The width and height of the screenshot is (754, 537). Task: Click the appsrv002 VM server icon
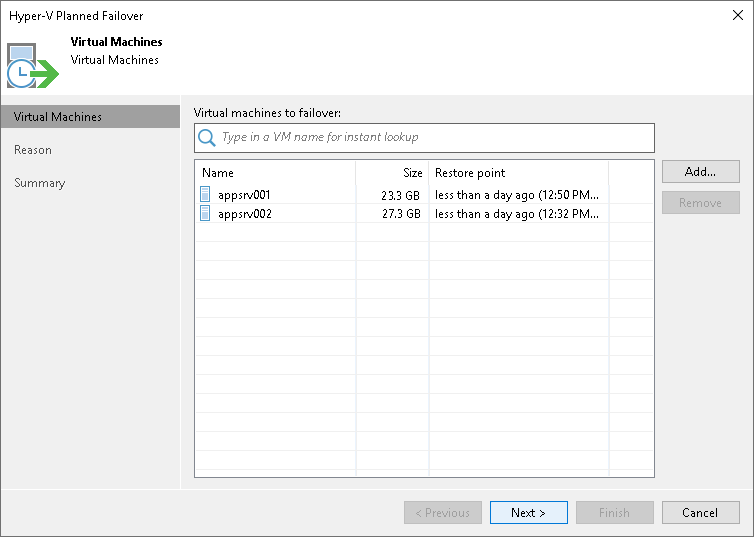pos(205,213)
